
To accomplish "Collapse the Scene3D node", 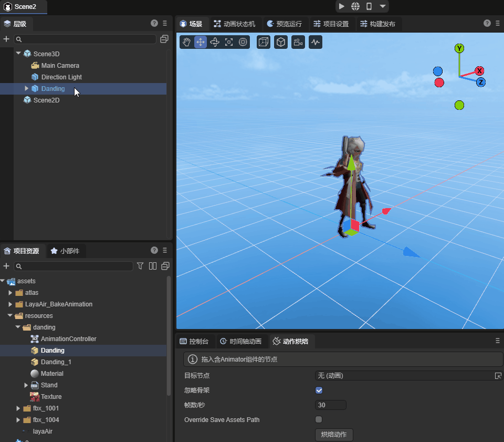I will (x=19, y=54).
